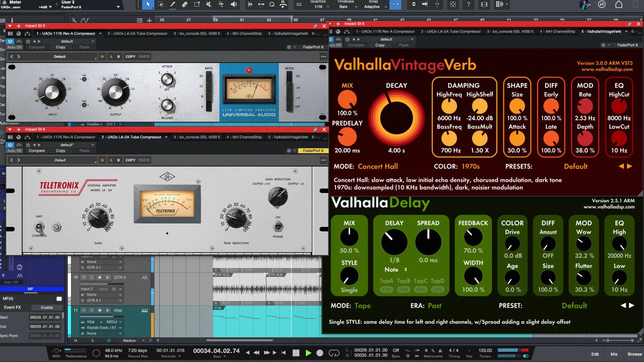Screen dimensions: 644x362
Task: Click the Record button in transport
Action: (x=320, y=353)
